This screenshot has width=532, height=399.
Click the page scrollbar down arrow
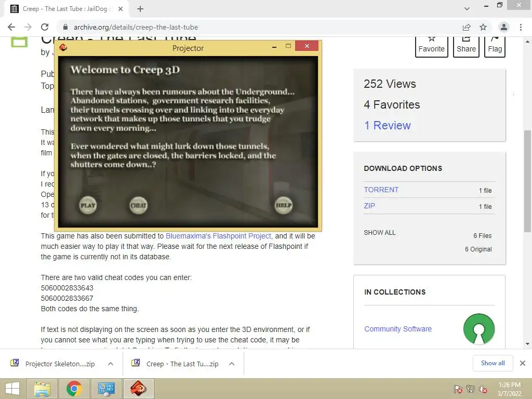[x=527, y=344]
